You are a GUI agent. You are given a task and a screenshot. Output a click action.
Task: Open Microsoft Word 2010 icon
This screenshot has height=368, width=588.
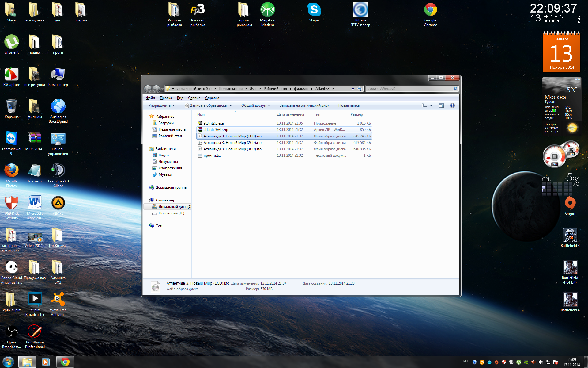pos(35,208)
